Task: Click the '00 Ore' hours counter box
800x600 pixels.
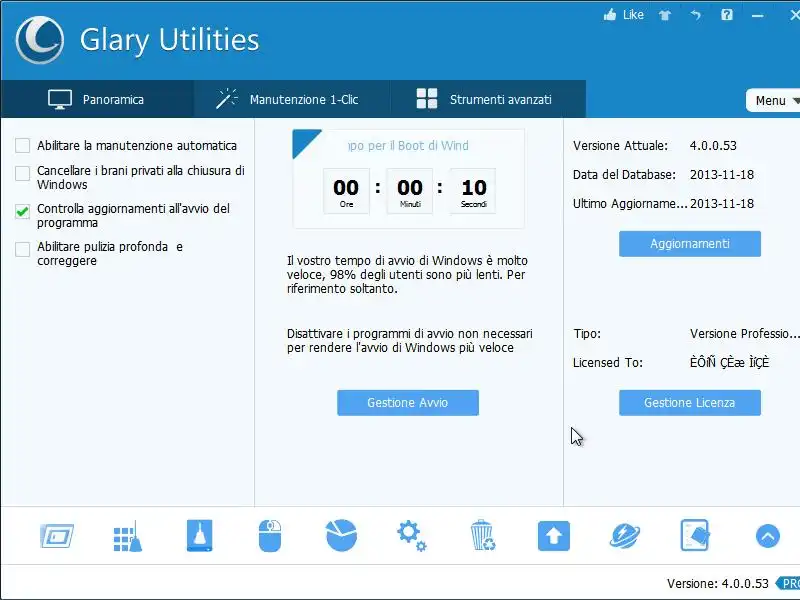Action: [346, 191]
